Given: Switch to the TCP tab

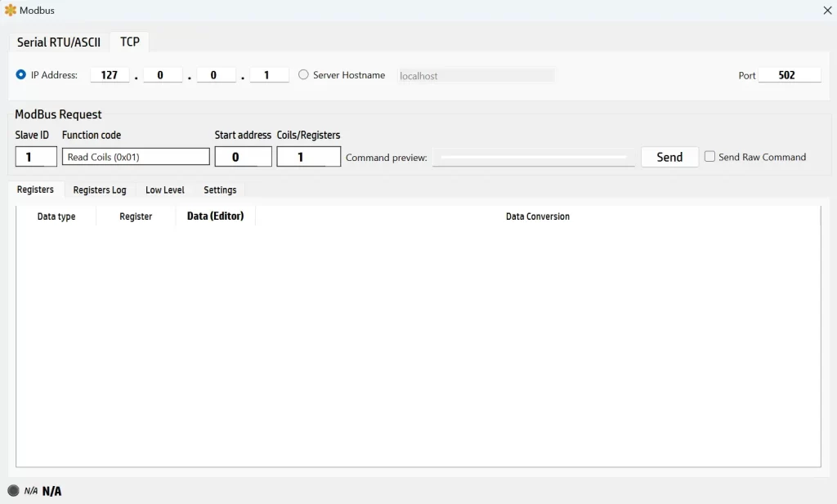Looking at the screenshot, I should pos(130,42).
